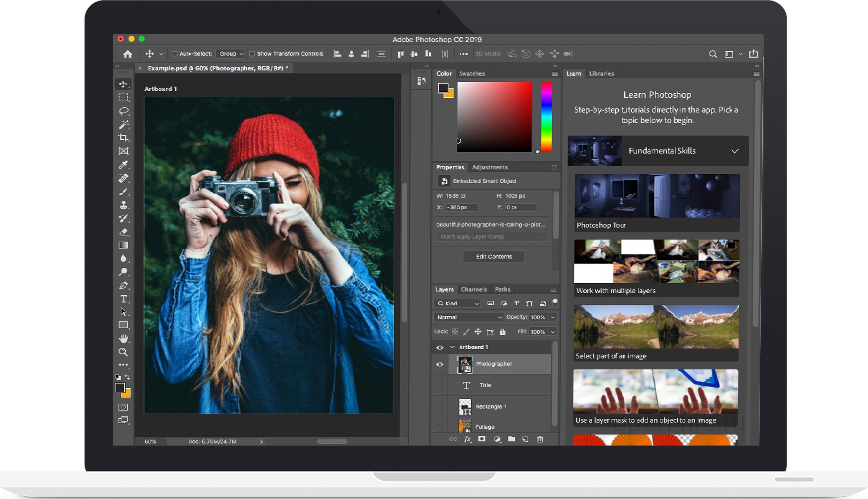Pick a color in the red color field

pyautogui.click(x=494, y=117)
